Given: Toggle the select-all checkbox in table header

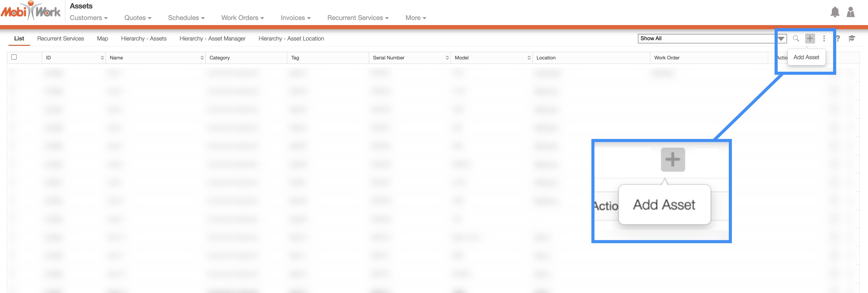Looking at the screenshot, I should (x=14, y=57).
